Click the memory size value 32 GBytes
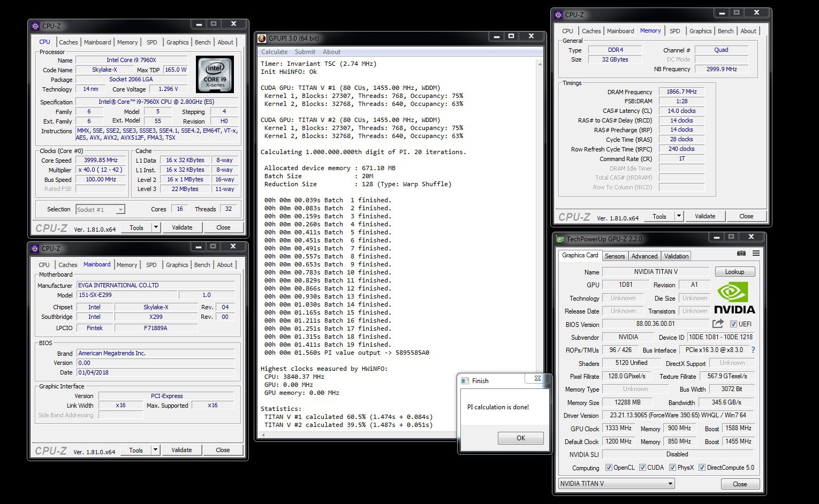 click(615, 59)
